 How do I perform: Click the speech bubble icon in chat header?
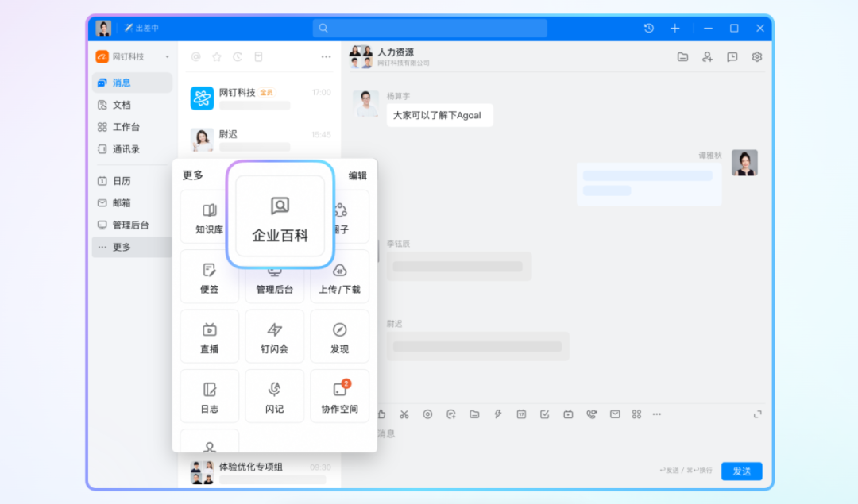tap(732, 57)
